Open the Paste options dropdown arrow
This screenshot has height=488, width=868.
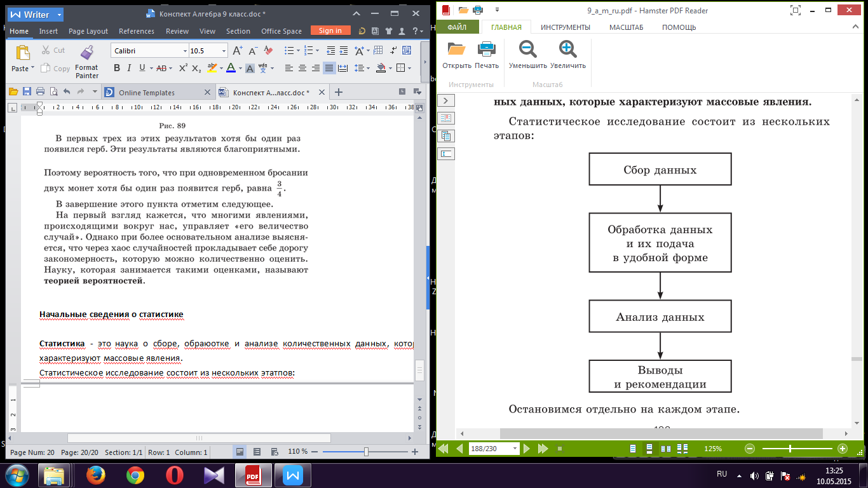pos(32,69)
